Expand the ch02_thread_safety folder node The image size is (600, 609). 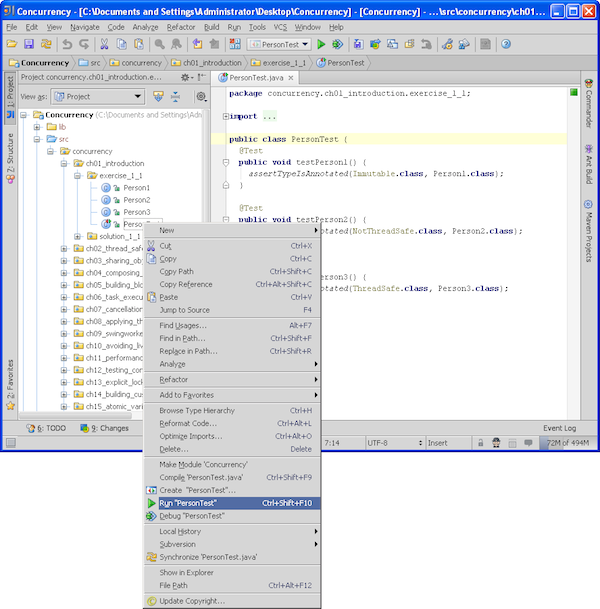63,248
